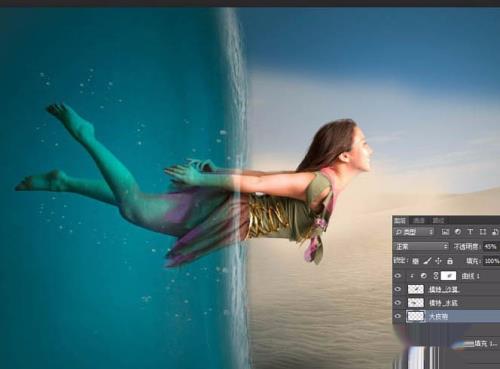The image size is (500, 369).
Task: Filter layers by shape layers icon
Action: [482, 232]
